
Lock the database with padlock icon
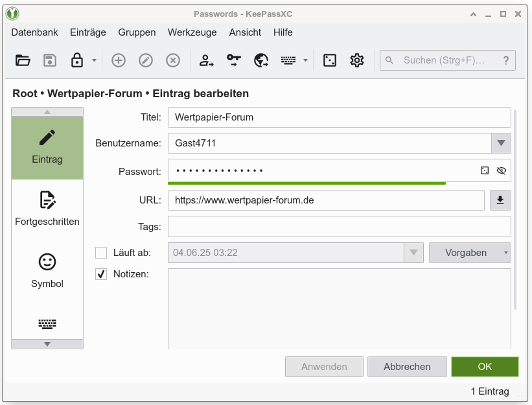tap(77, 60)
